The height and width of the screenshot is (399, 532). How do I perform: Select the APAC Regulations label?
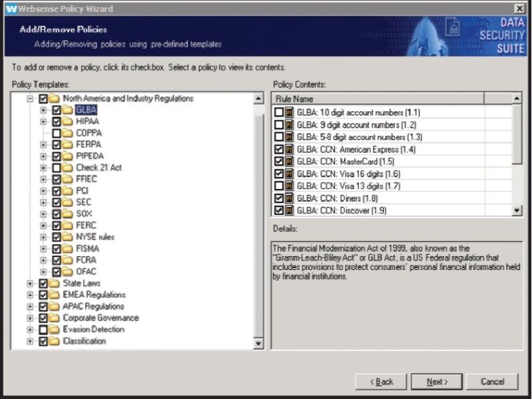click(x=93, y=307)
